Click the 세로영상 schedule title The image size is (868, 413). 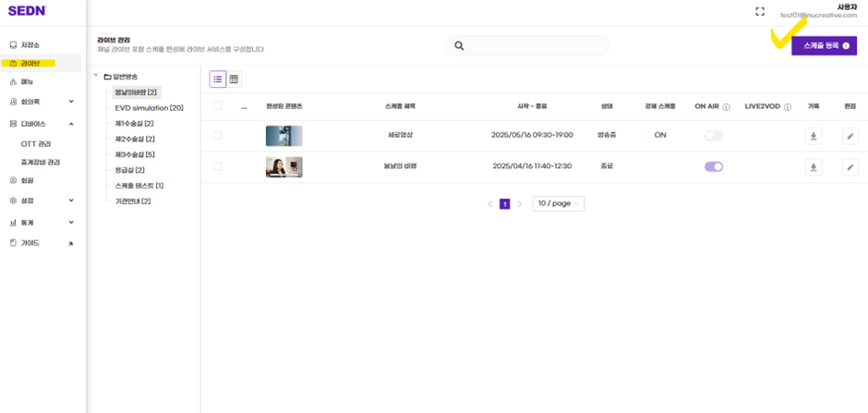[402, 135]
